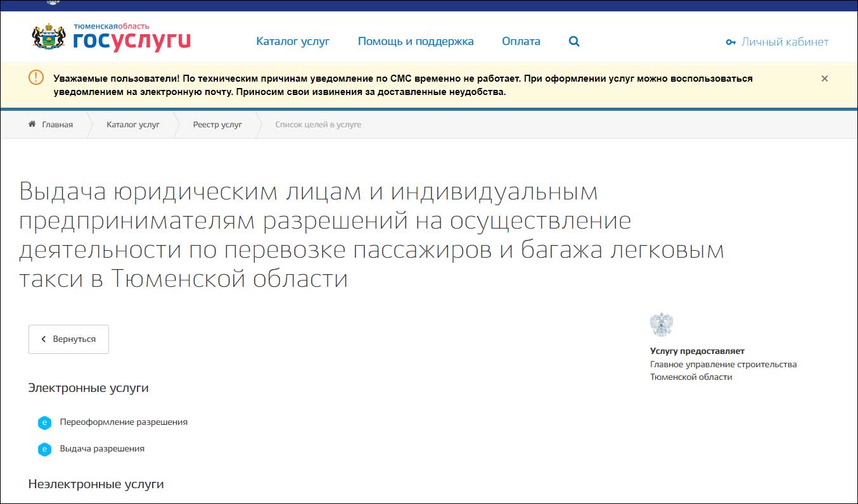
Task: Go to the Оплата section
Action: 521,42
